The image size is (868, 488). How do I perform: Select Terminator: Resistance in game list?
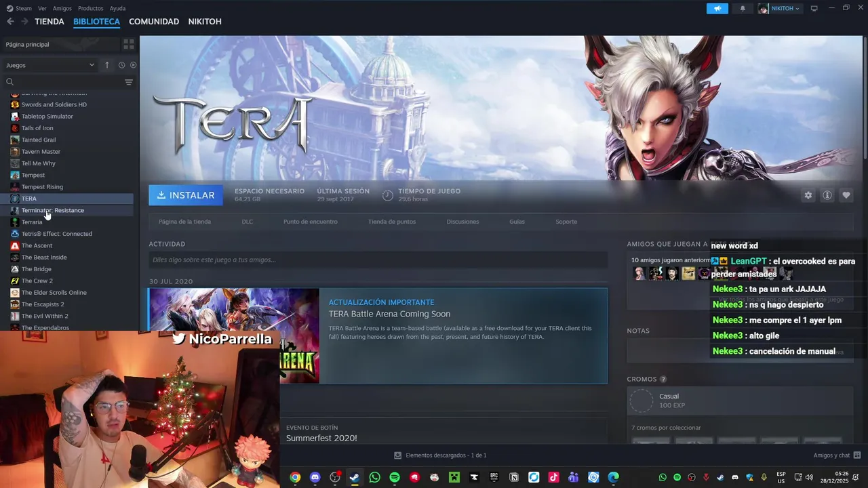tap(68, 210)
